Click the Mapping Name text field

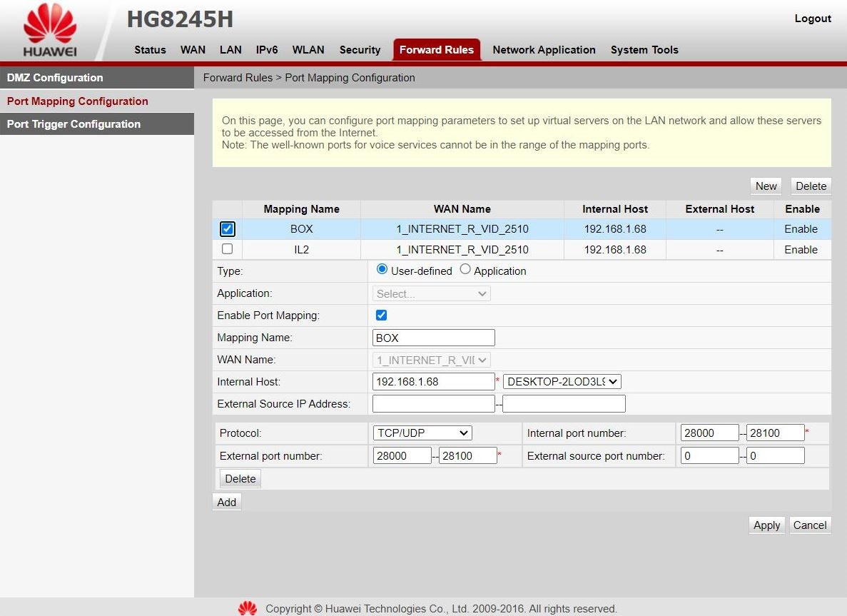pyautogui.click(x=433, y=338)
